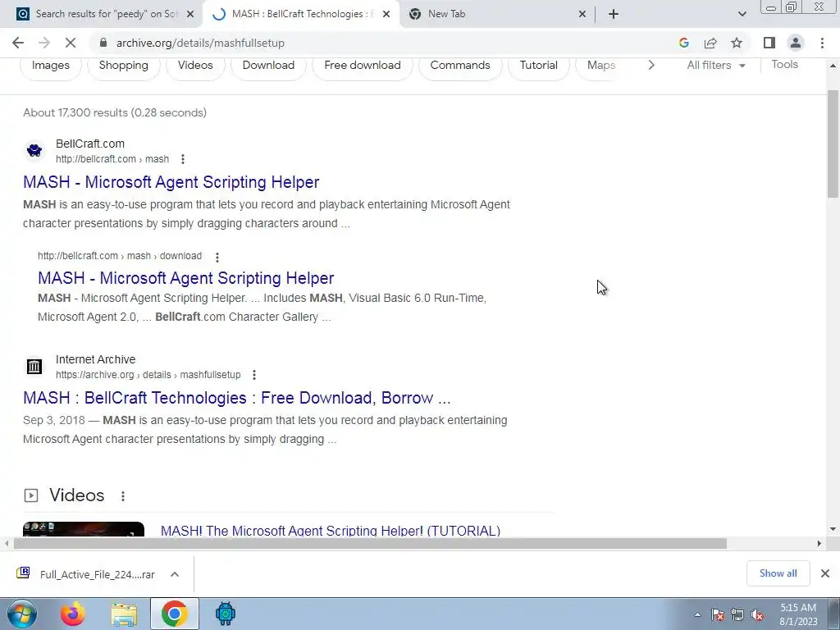The width and height of the screenshot is (840, 630).
Task: Open File Explorer from the taskbar
Action: coord(124,614)
